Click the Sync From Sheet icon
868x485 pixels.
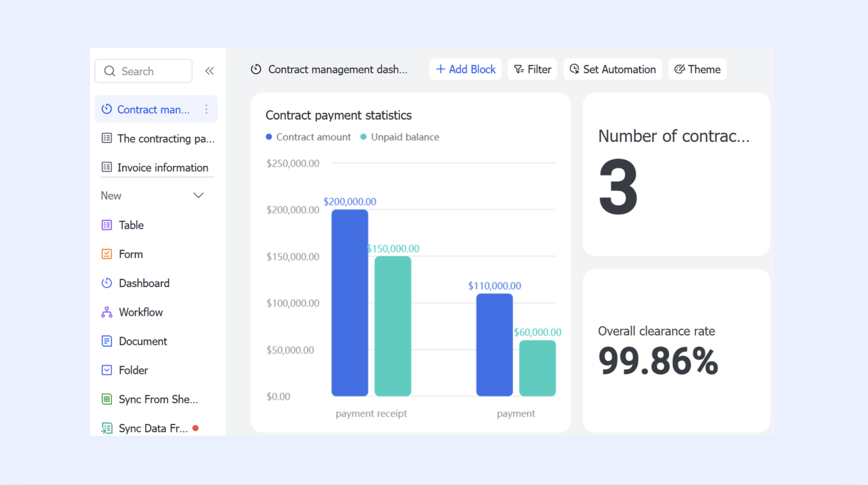pos(107,399)
